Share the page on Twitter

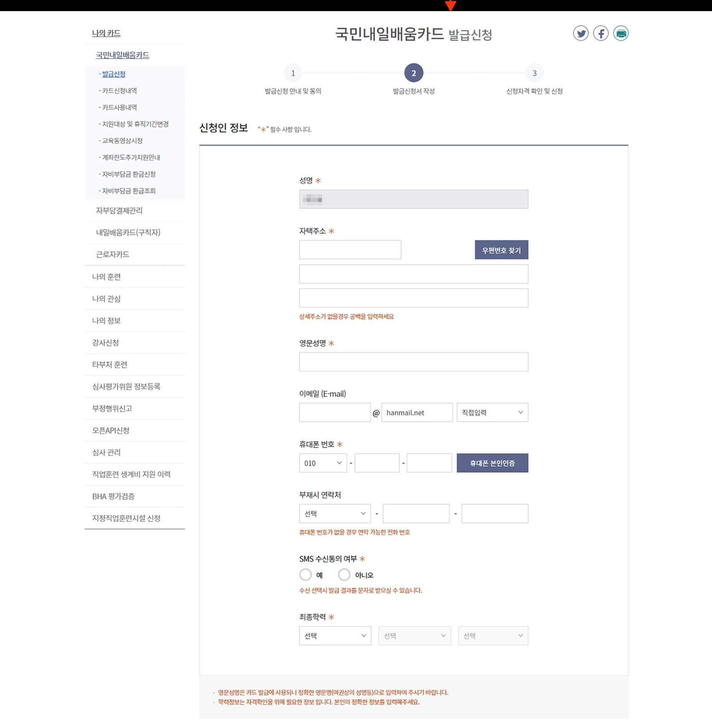581,34
